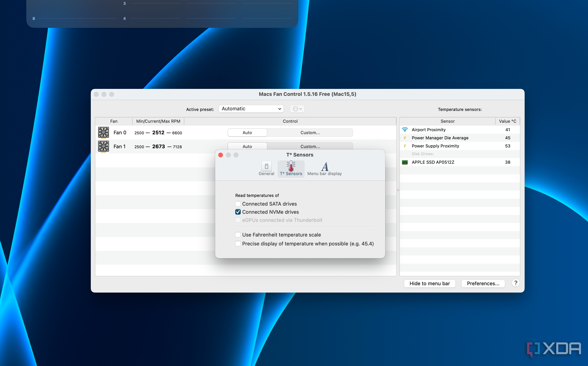Click Fan 0 current RPM 2512
588x366 pixels.
[158, 133]
